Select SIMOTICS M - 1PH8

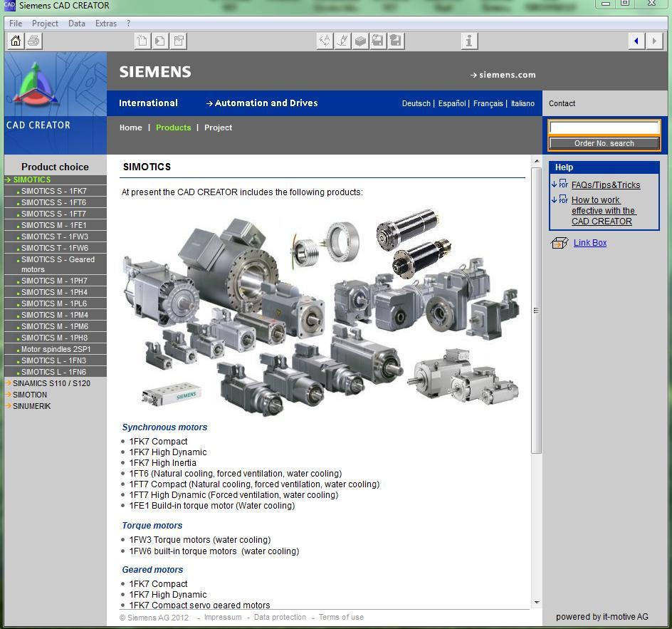click(56, 338)
